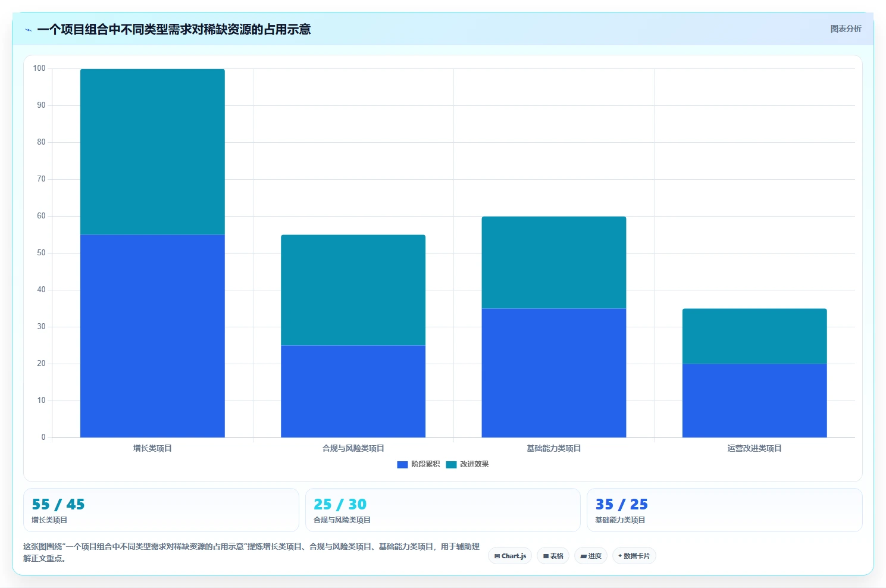The image size is (886, 588).
Task: Click the blue bar segment for 运营改进类项目
Action: coord(754,401)
